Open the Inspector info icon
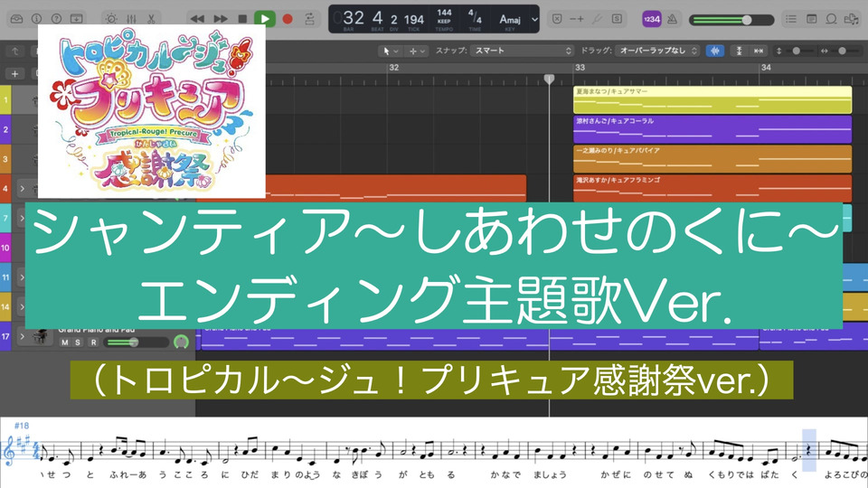 pyautogui.click(x=36, y=19)
